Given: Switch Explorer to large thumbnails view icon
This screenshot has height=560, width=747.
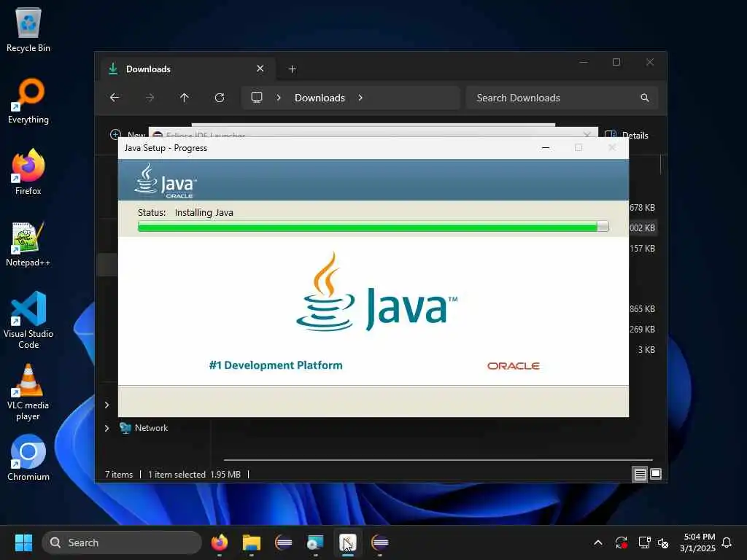Looking at the screenshot, I should pos(656,474).
